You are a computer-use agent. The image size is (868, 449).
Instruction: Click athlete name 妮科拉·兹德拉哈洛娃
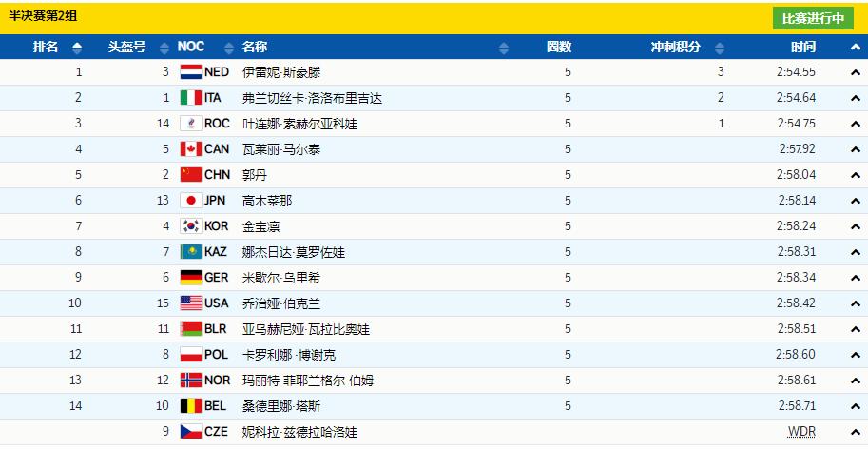[x=300, y=432]
